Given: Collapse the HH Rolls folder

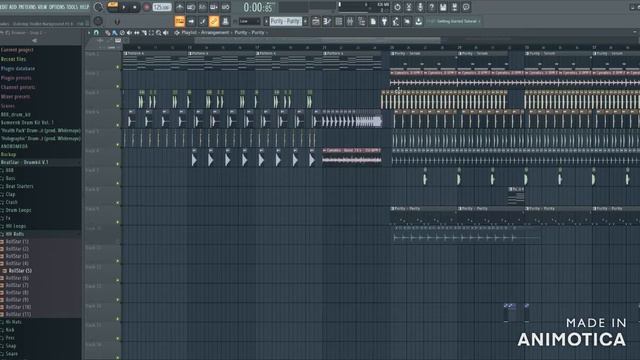Looking at the screenshot, I should click(15, 234).
